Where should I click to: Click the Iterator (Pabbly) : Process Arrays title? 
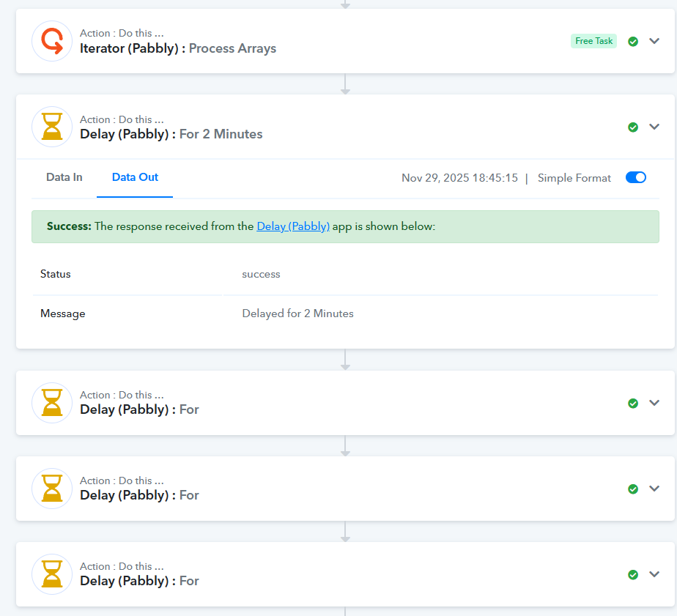coord(178,48)
